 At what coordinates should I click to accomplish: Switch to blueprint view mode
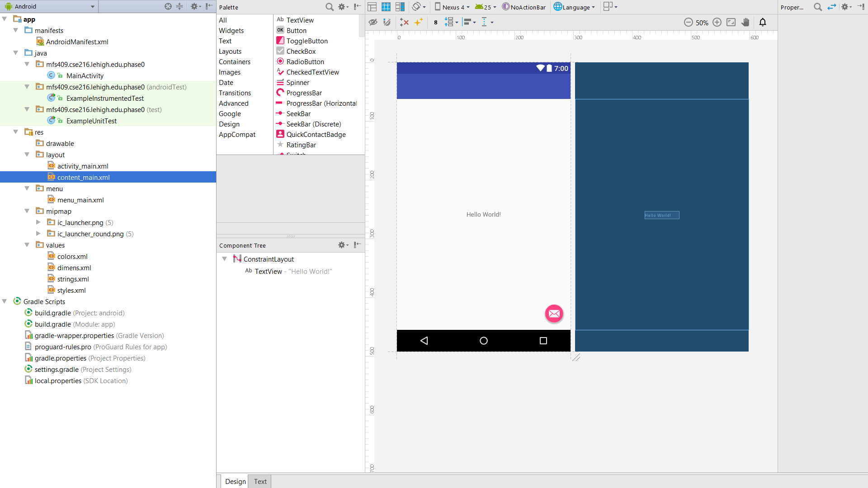click(386, 7)
